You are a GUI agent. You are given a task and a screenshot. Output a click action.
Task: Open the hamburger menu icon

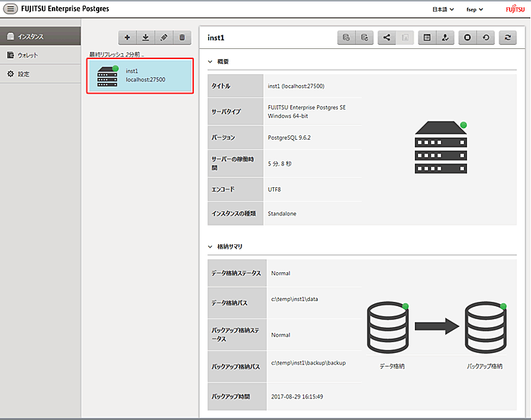point(11,9)
